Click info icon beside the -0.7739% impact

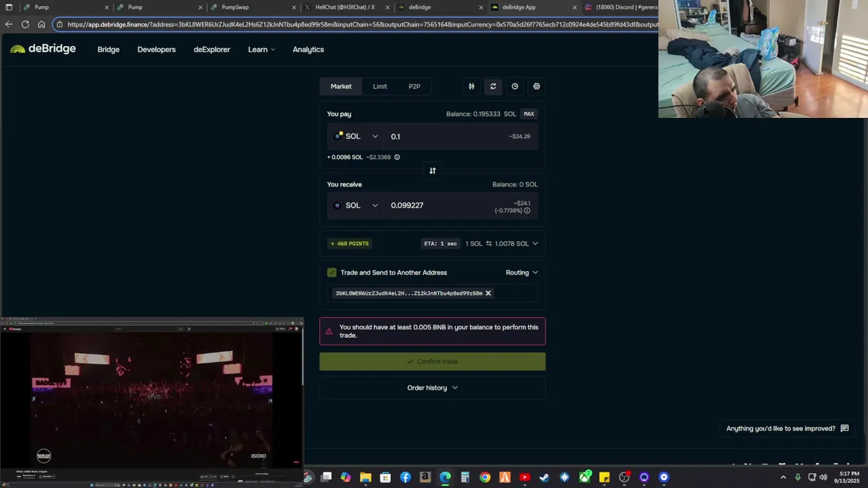tap(527, 211)
